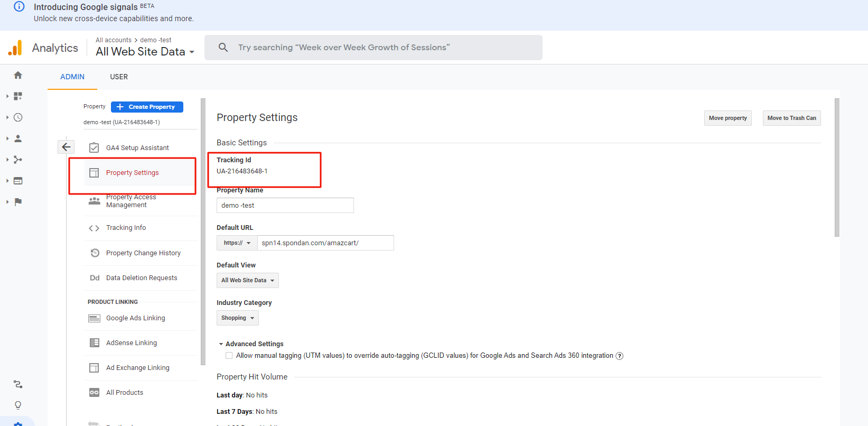Image resolution: width=868 pixels, height=426 pixels.
Task: Click the main page vertical scrollbar
Action: point(837,168)
